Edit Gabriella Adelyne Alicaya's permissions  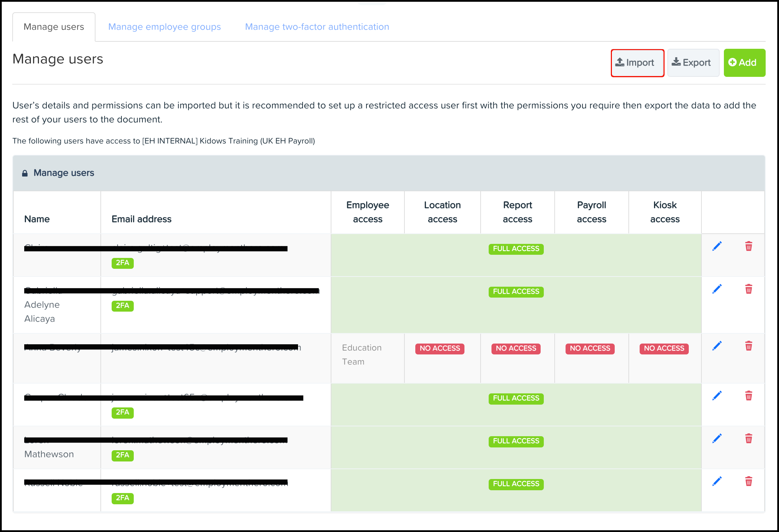click(x=717, y=289)
